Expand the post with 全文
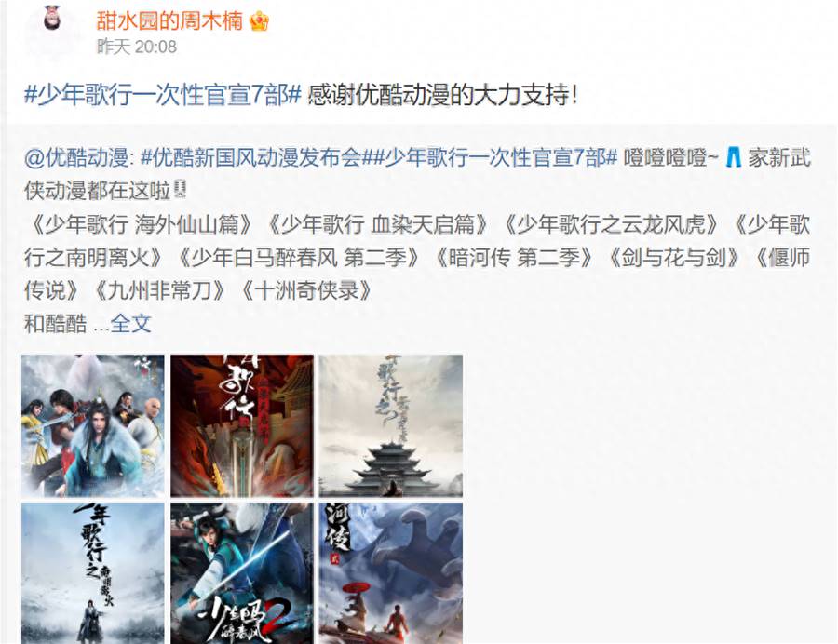838x644 pixels. [131, 323]
